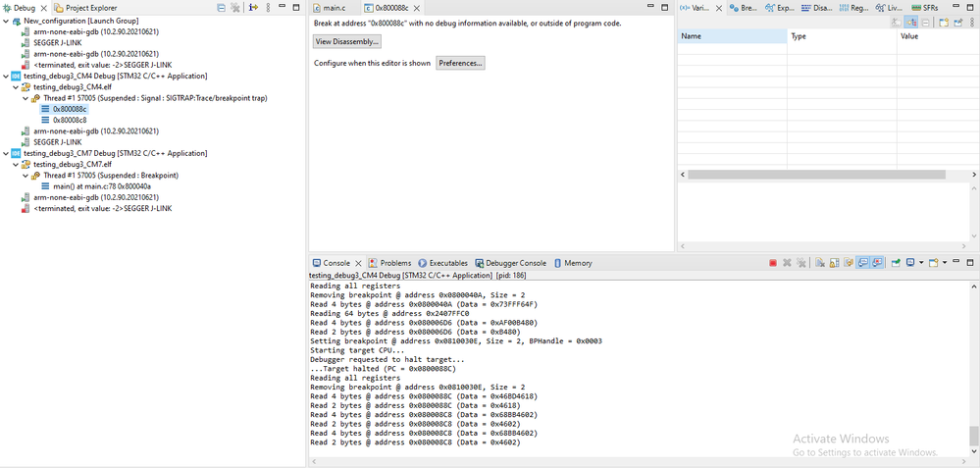980x468 pixels.
Task: Open the main.c editor tab
Action: point(329,8)
